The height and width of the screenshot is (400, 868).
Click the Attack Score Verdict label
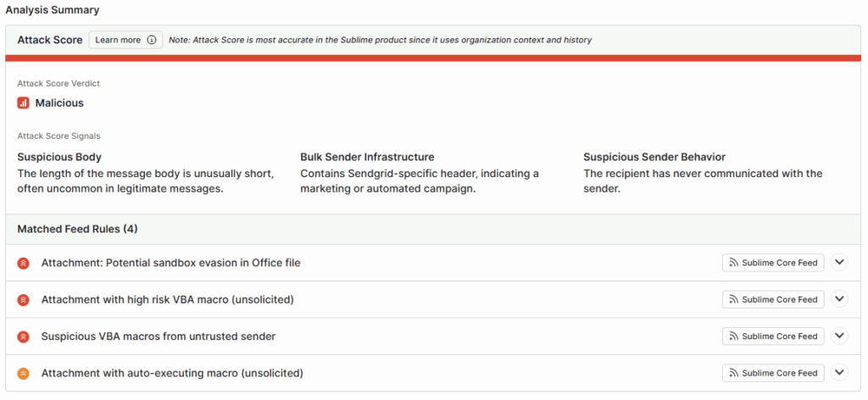(x=58, y=84)
